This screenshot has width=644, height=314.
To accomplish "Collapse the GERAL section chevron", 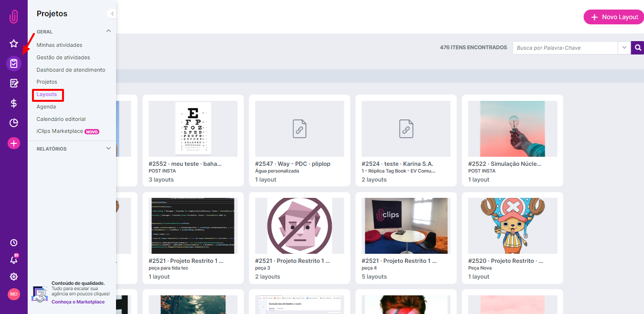I will [x=108, y=31].
